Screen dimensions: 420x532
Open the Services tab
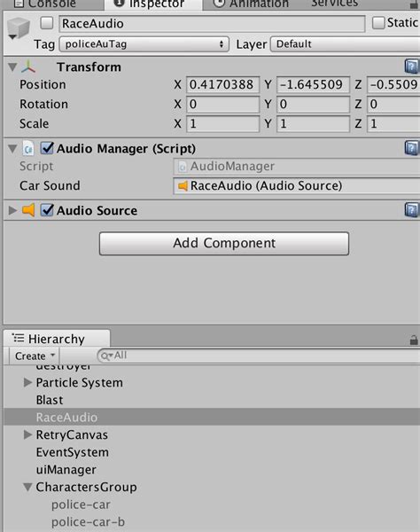[x=335, y=4]
